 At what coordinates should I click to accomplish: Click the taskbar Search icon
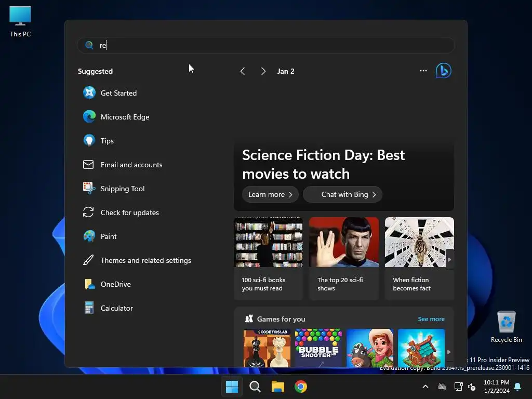tap(255, 387)
